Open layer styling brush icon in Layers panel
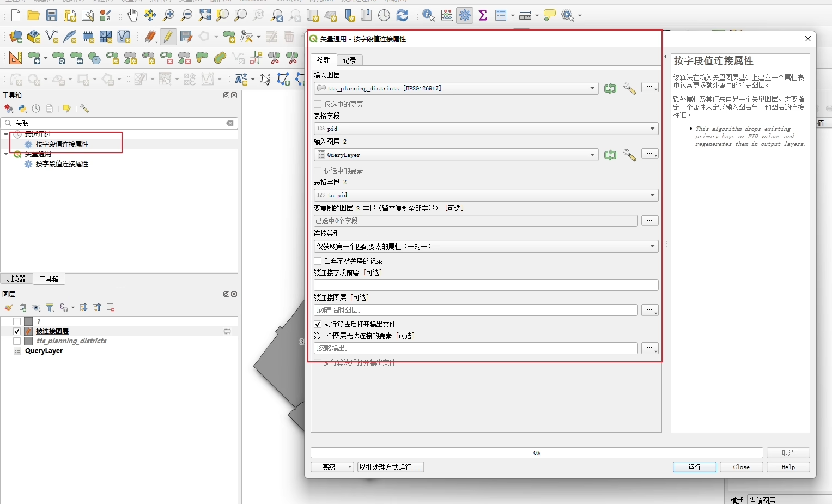The width and height of the screenshot is (832, 504). (x=9, y=307)
